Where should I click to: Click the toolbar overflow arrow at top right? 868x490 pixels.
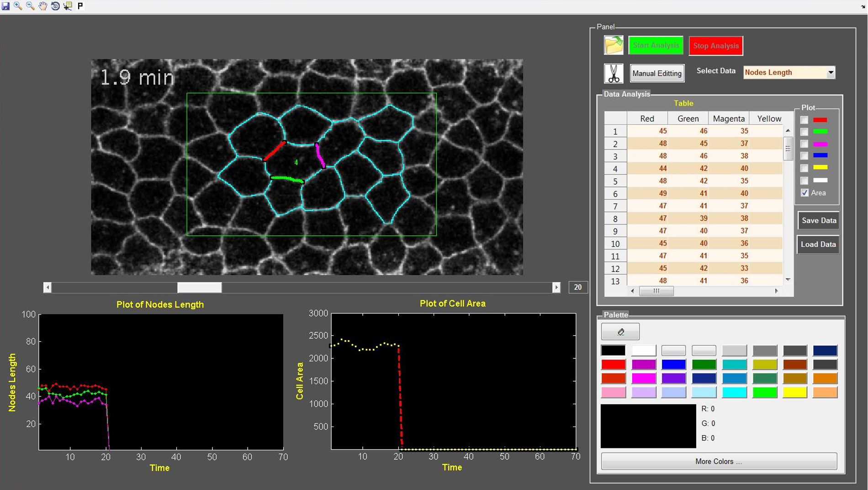click(863, 6)
